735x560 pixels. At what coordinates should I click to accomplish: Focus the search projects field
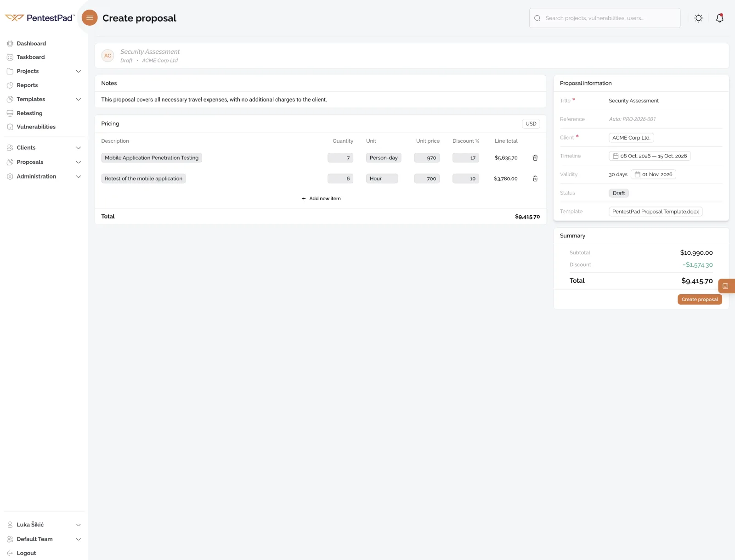(x=605, y=18)
